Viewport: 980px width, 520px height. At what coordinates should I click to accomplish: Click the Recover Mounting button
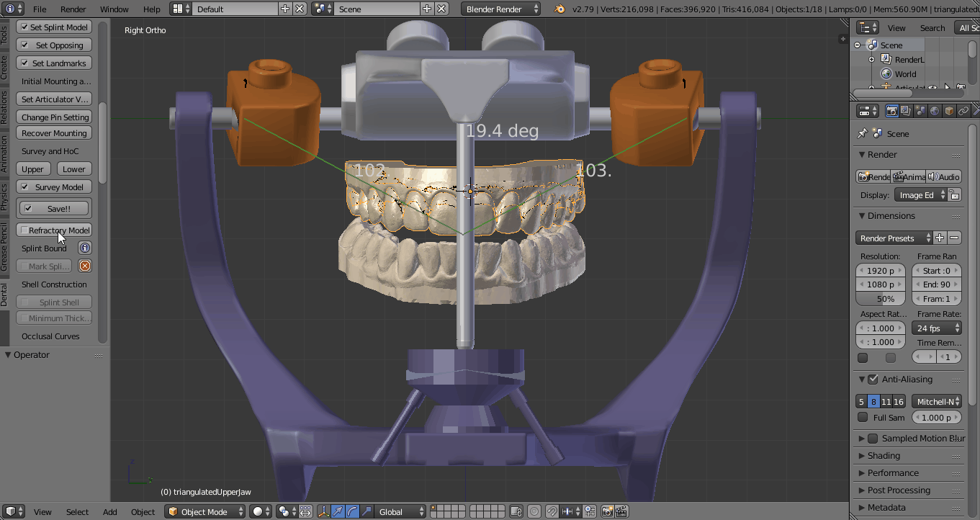[55, 133]
